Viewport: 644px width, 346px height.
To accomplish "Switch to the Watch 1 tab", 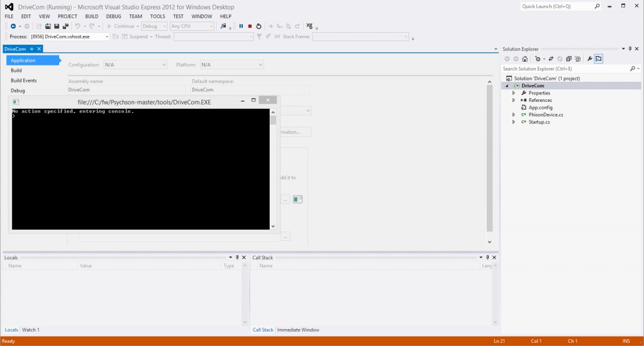I will point(31,330).
